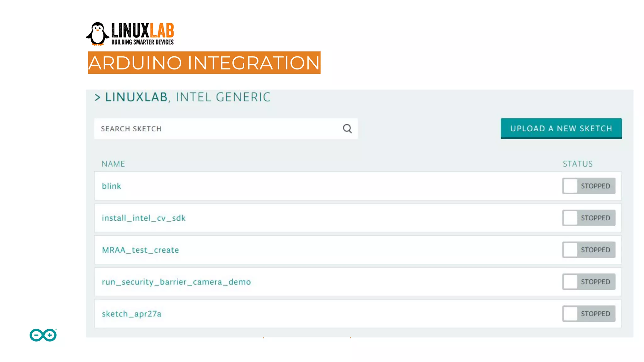Click the NAME column header
The width and height of the screenshot is (644, 362).
(x=113, y=164)
